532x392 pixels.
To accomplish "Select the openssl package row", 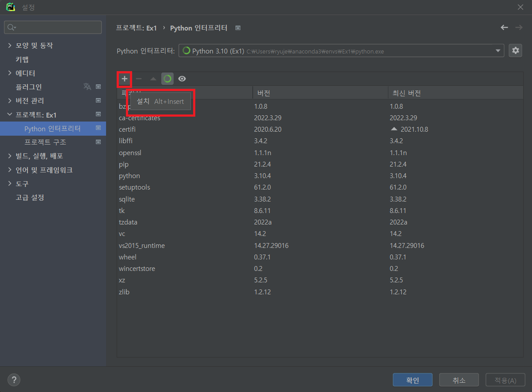I will (320, 152).
